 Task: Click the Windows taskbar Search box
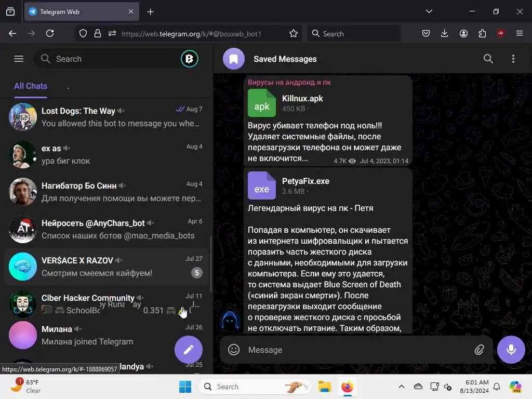[255, 387]
